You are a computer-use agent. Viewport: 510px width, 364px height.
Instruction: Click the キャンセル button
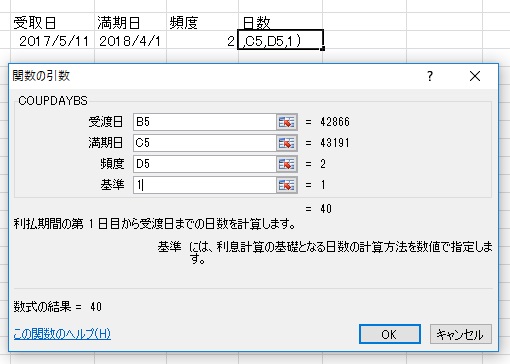461,334
